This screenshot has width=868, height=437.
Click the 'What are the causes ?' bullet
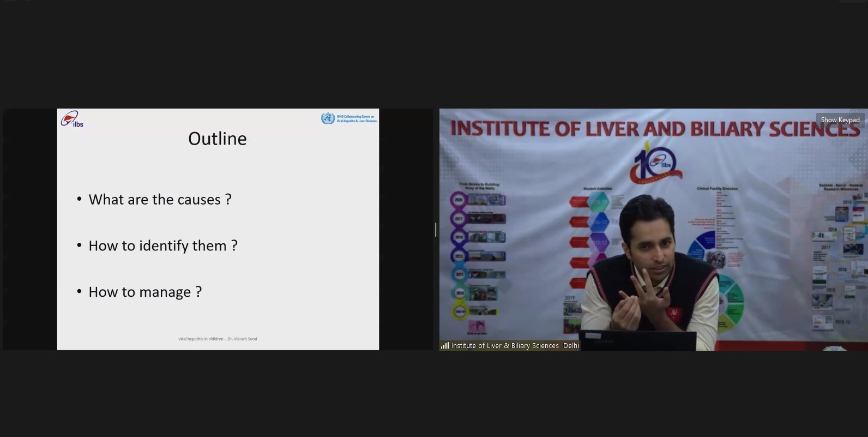(x=160, y=200)
